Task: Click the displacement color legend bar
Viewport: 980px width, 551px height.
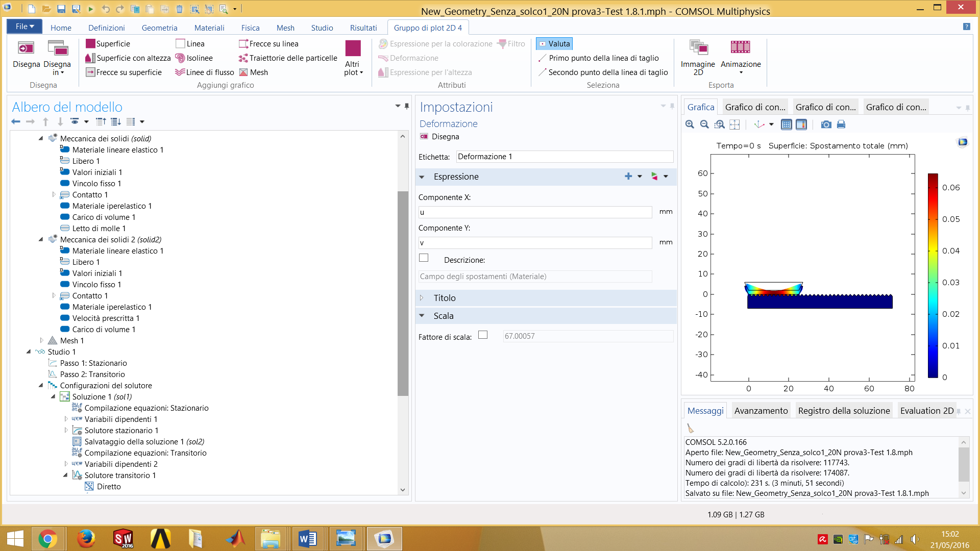Action: (x=933, y=275)
